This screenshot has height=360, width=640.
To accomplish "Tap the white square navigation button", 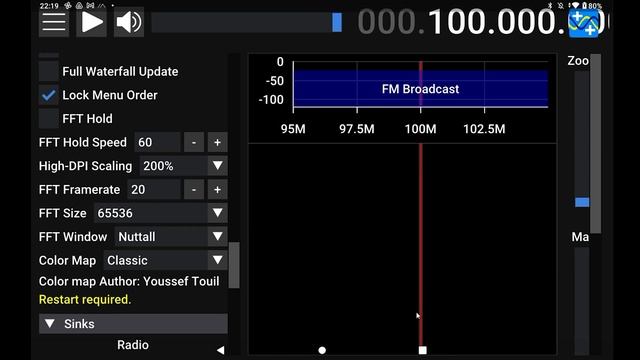I will (422, 350).
